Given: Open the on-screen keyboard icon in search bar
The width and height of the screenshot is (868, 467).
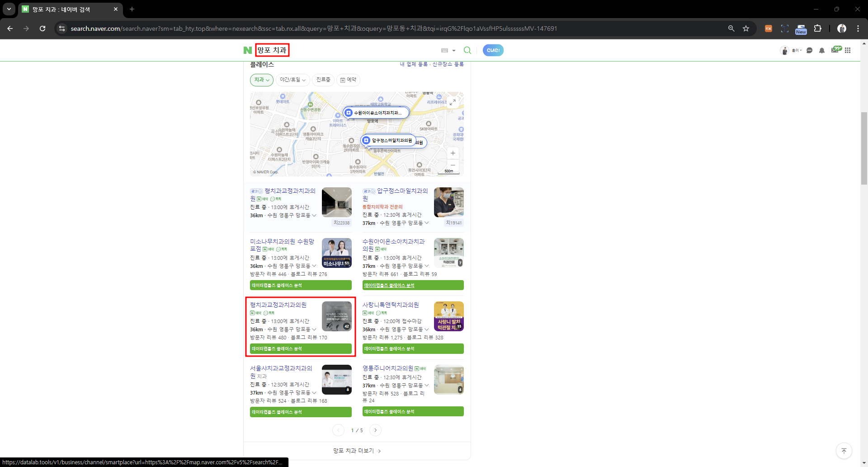Looking at the screenshot, I should click(444, 50).
